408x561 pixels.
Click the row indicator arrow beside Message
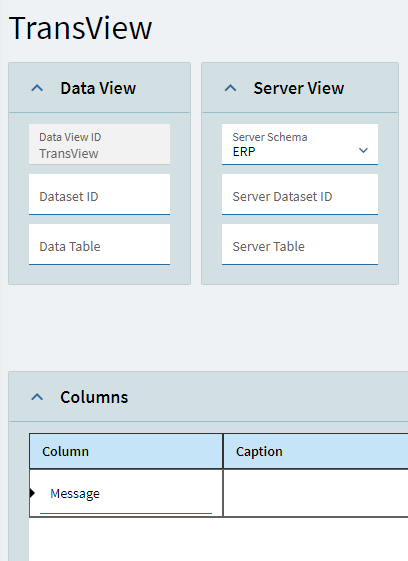pyautogui.click(x=32, y=493)
